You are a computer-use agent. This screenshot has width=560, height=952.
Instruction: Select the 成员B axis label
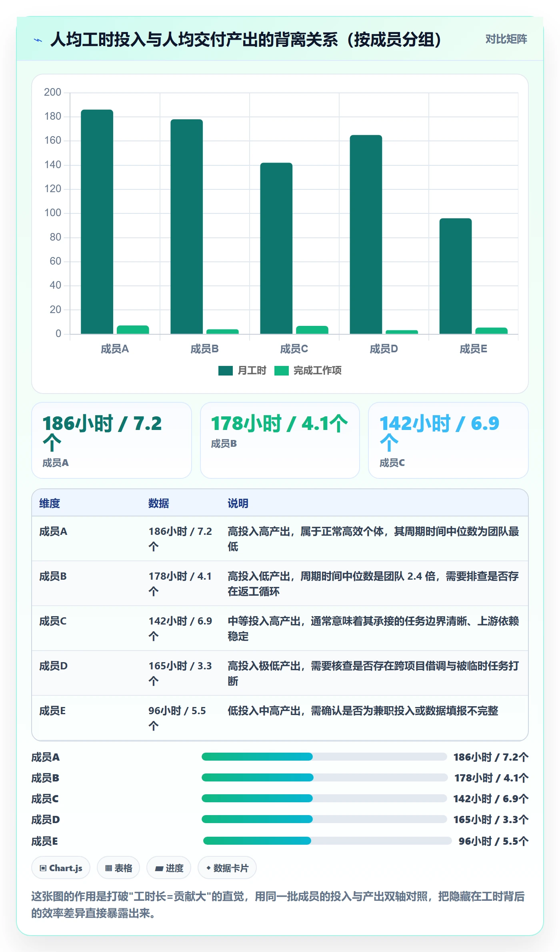click(204, 349)
